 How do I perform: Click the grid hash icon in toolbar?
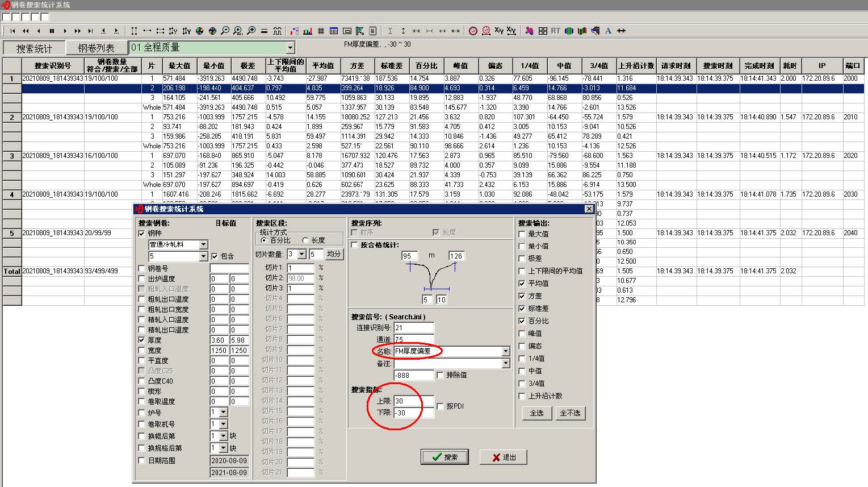pos(321,31)
